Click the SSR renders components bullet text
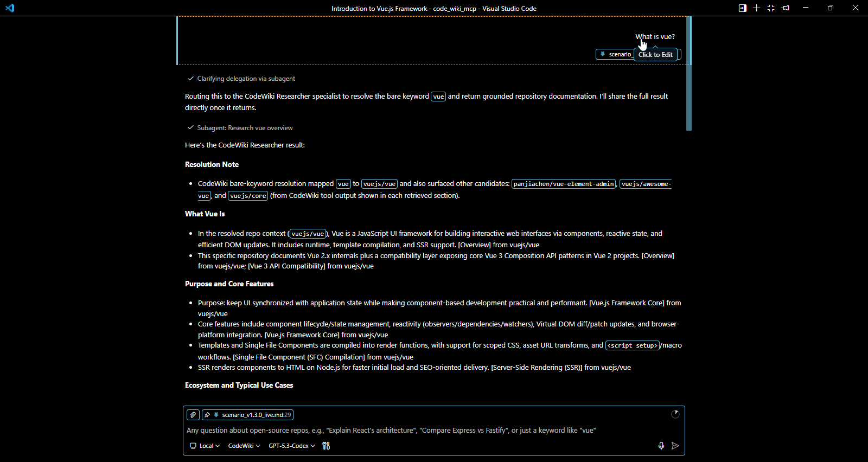This screenshot has height=462, width=868. tap(414, 368)
